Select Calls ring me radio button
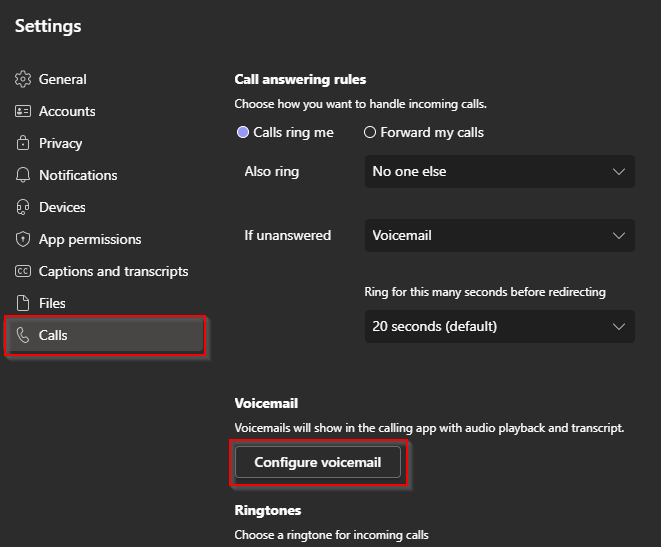Screen dimensions: 661x547 (243, 132)
